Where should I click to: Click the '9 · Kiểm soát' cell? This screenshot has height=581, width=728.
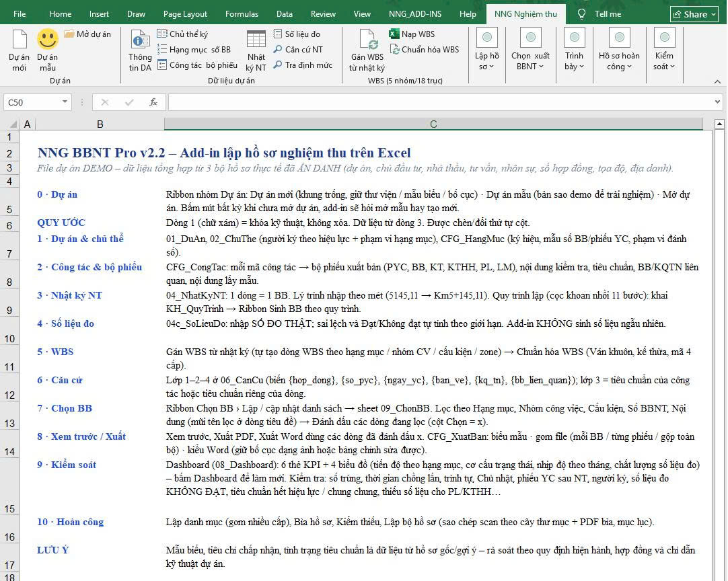point(100,487)
